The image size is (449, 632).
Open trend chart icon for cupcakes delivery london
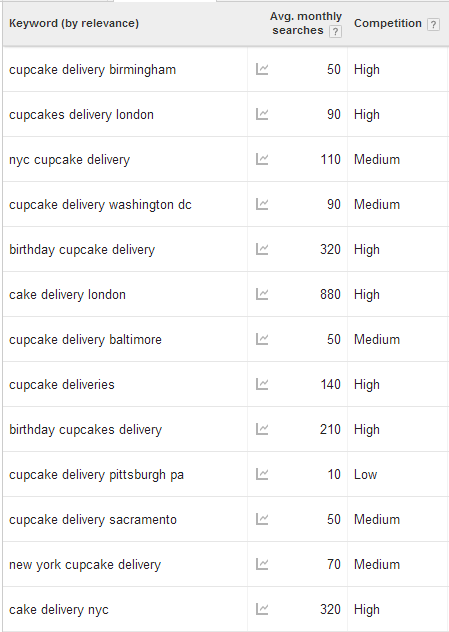coord(262,114)
